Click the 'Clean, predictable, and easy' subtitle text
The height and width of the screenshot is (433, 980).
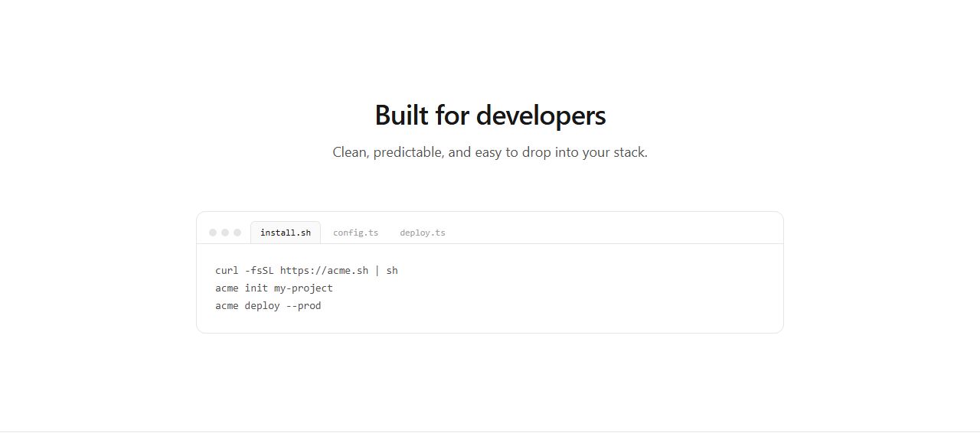(490, 152)
